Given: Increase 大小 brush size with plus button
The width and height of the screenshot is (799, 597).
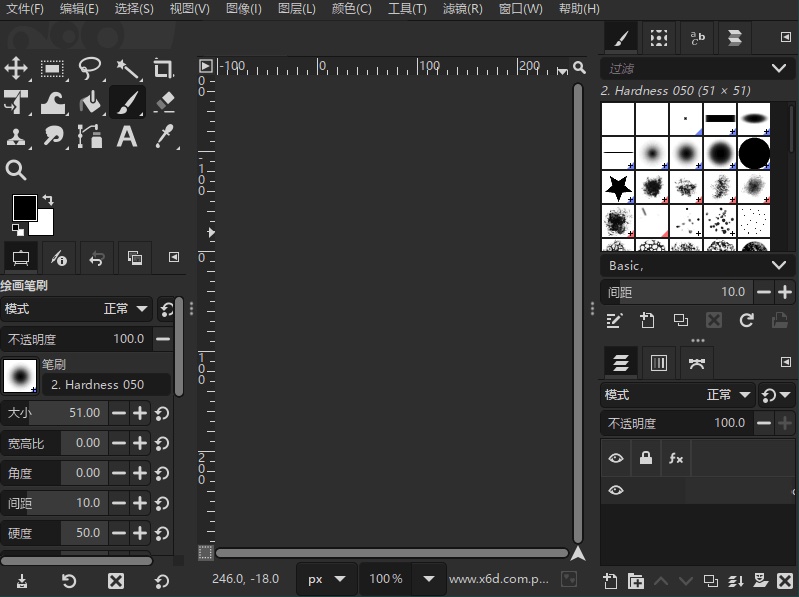Looking at the screenshot, I should point(140,413).
